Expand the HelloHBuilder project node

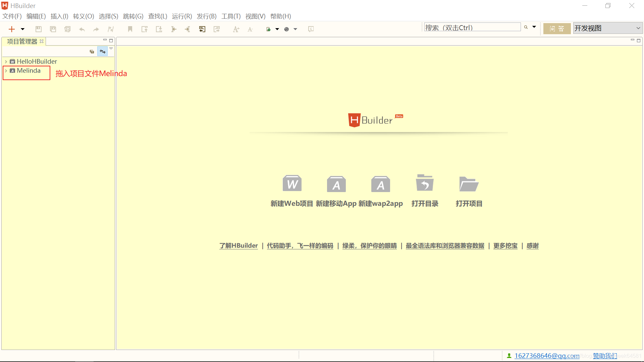pos(6,62)
